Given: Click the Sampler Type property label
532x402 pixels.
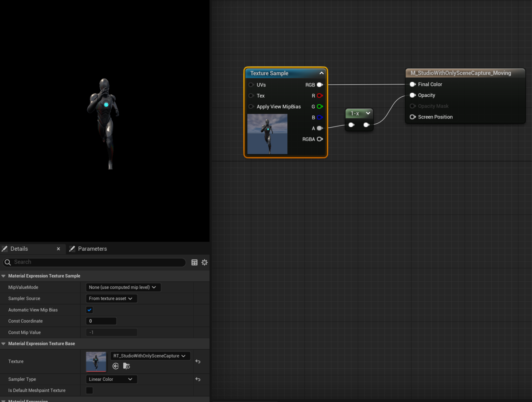Looking at the screenshot, I should (22, 379).
